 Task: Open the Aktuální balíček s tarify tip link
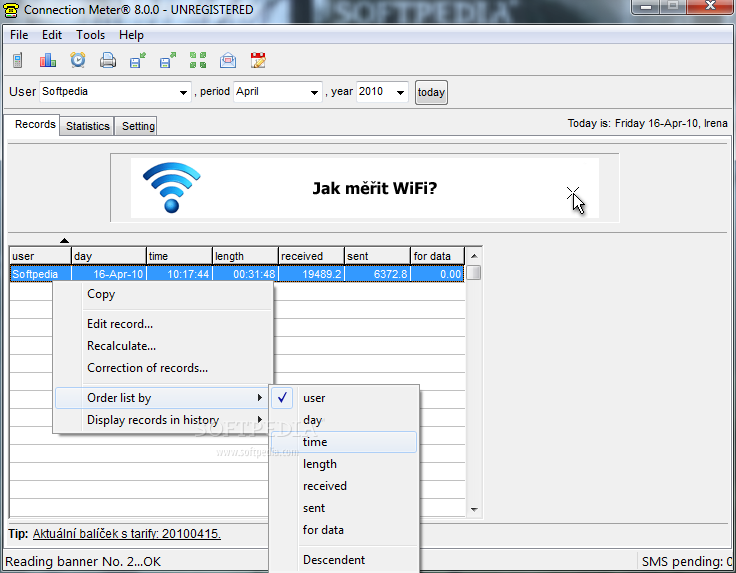126,534
